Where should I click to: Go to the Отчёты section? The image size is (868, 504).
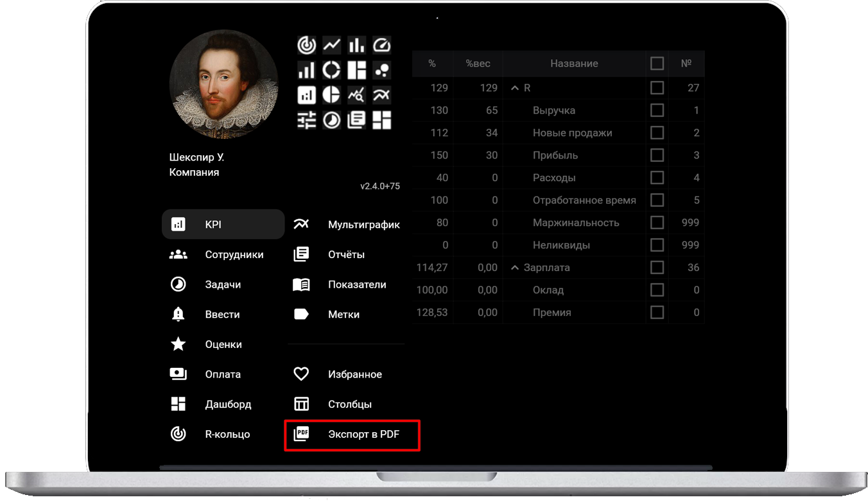pos(346,255)
